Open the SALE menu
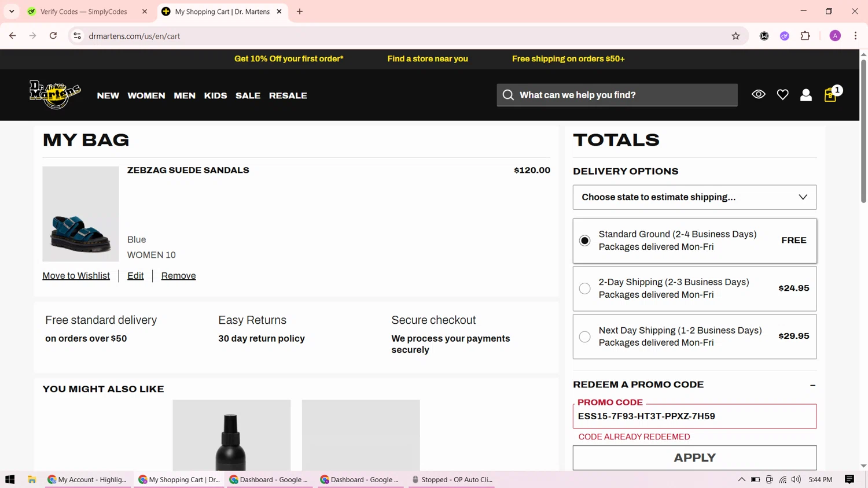The image size is (868, 488). pos(248,95)
